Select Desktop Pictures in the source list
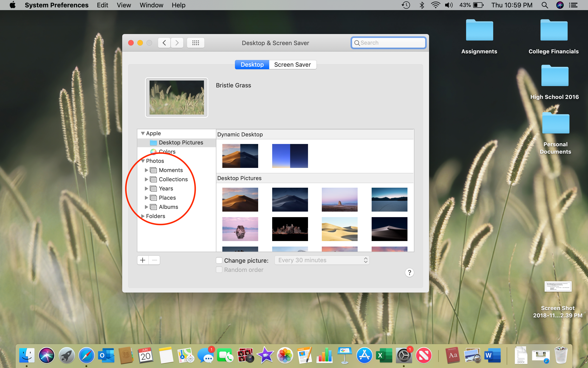The image size is (588, 368). click(x=177, y=143)
